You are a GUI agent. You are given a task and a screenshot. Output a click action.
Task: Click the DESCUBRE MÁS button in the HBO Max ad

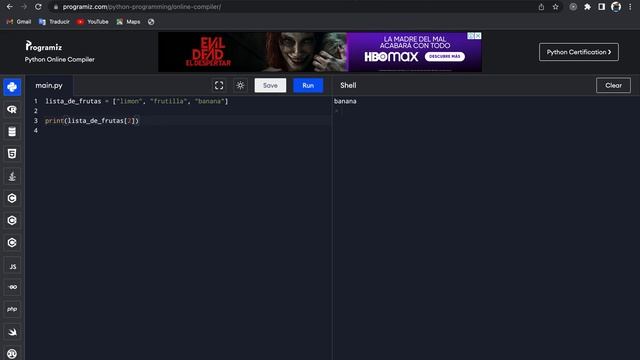tap(444, 56)
